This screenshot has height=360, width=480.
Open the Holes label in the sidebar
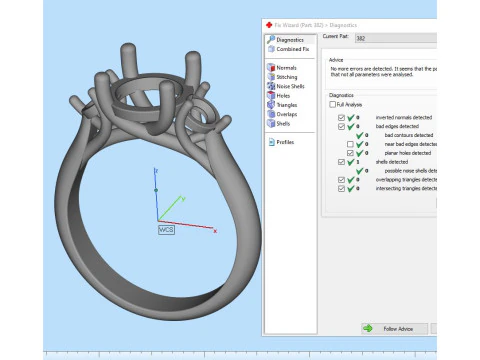tap(283, 96)
